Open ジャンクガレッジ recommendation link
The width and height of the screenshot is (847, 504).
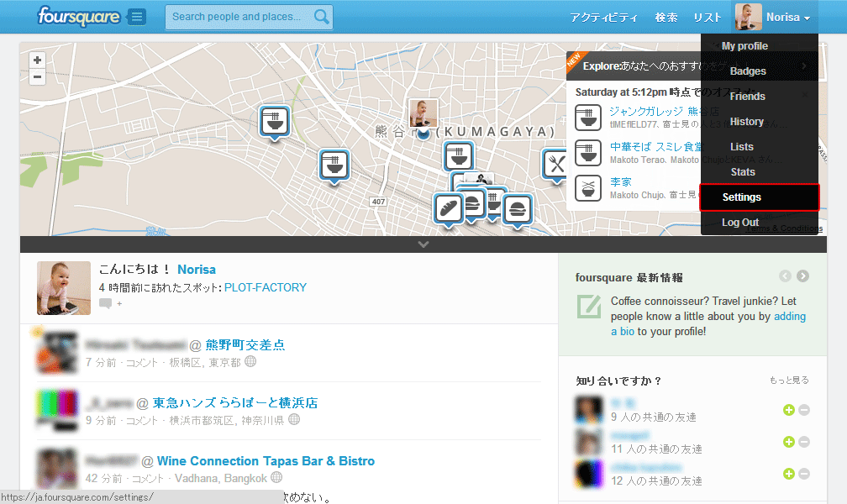point(664,111)
